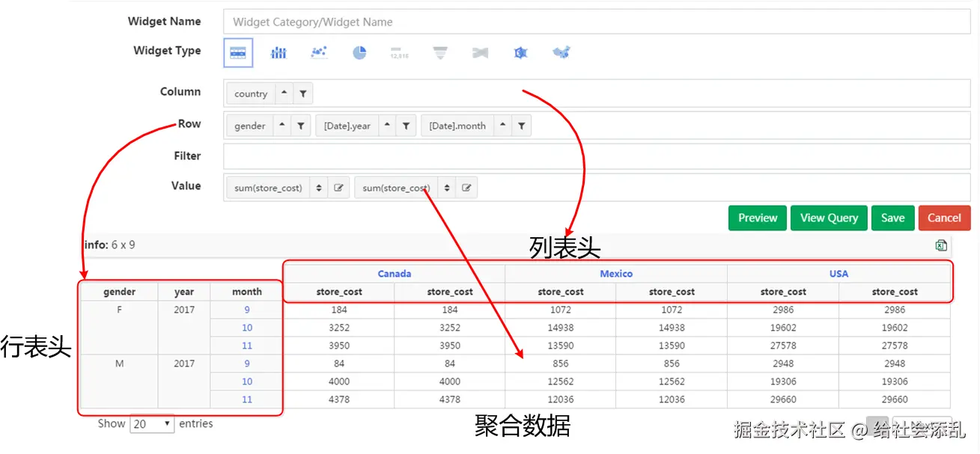Open filter for the gender row chip
Viewport: 980px width, 454px height.
tap(300, 126)
